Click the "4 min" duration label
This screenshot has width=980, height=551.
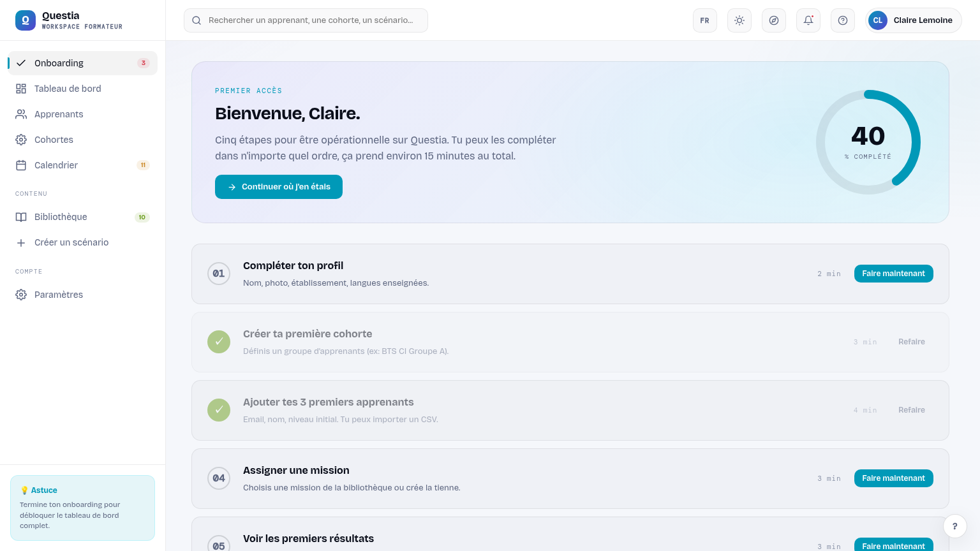[x=865, y=410]
